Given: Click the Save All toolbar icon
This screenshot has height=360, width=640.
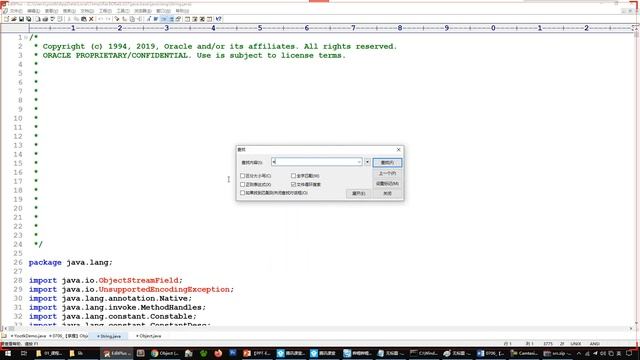Looking at the screenshot, I should click(29, 19).
